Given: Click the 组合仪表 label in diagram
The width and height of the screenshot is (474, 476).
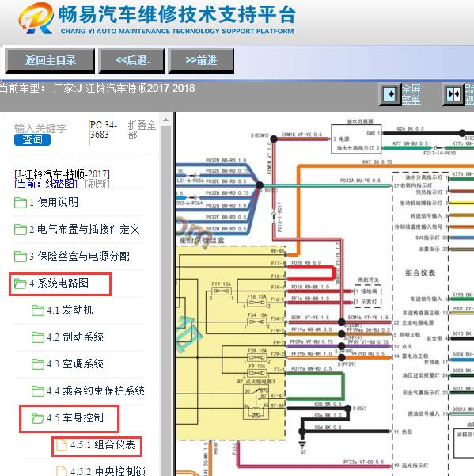Looking at the screenshot, I should point(420,273).
